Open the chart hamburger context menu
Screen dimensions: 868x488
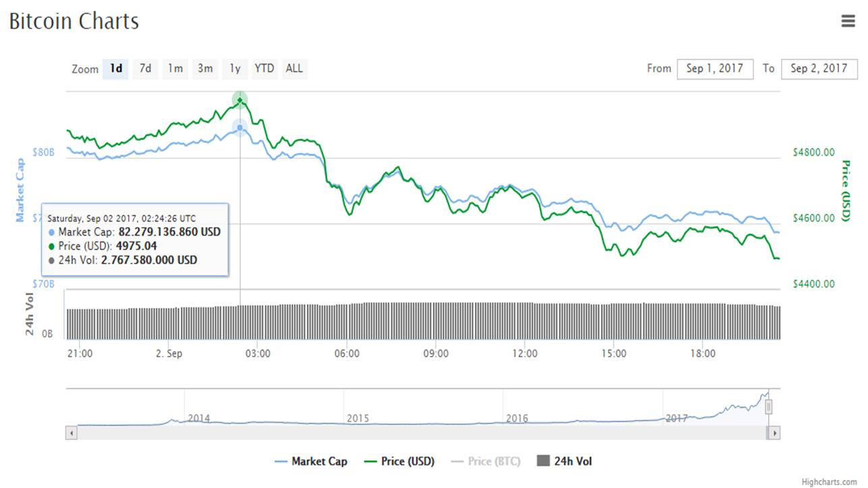tap(848, 21)
